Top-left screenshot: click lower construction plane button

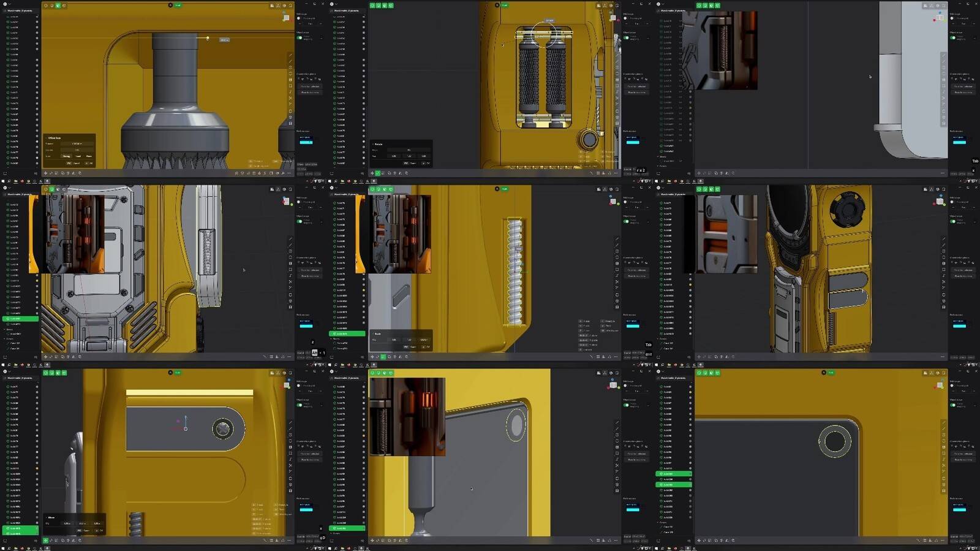point(310,92)
